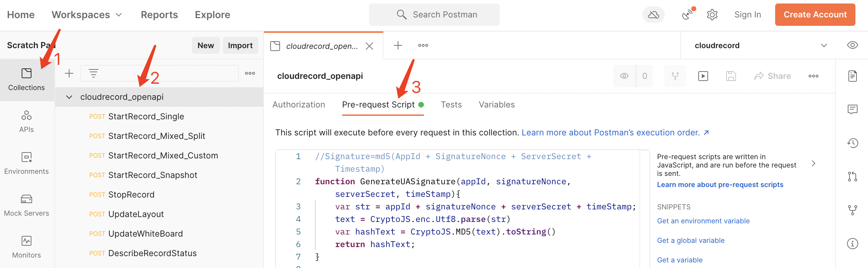Switch to the Authorization tab
868x268 pixels.
pyautogui.click(x=299, y=105)
